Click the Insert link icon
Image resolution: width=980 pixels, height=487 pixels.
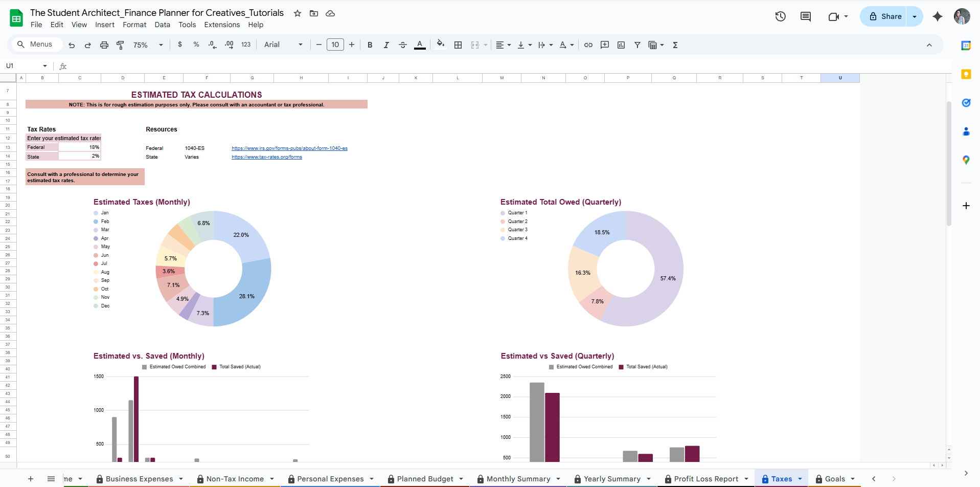point(588,45)
